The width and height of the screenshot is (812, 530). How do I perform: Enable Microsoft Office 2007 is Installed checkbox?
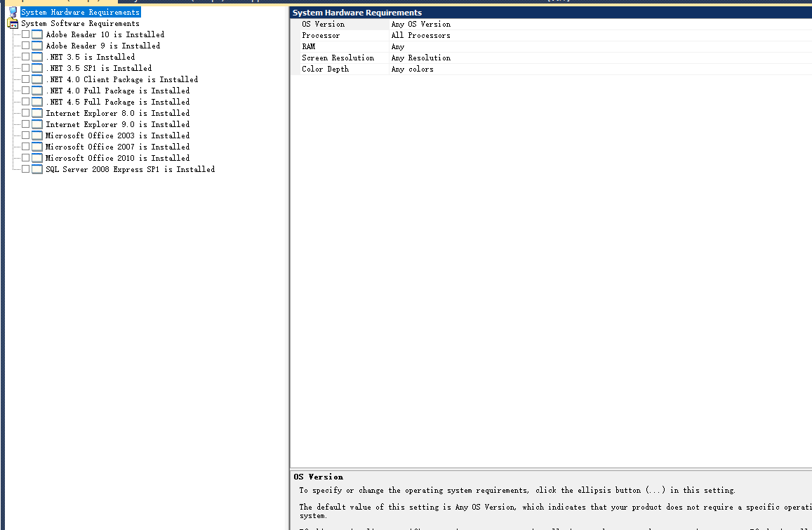[25, 147]
